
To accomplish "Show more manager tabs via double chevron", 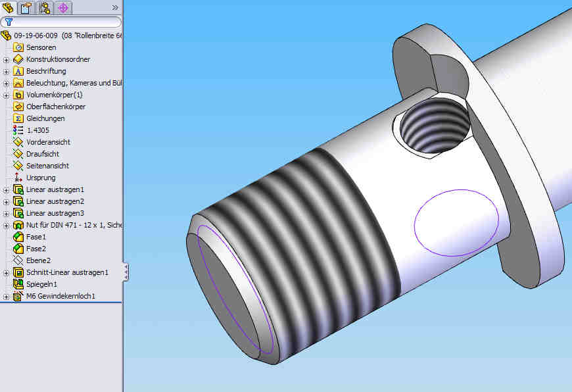I will (115, 8).
